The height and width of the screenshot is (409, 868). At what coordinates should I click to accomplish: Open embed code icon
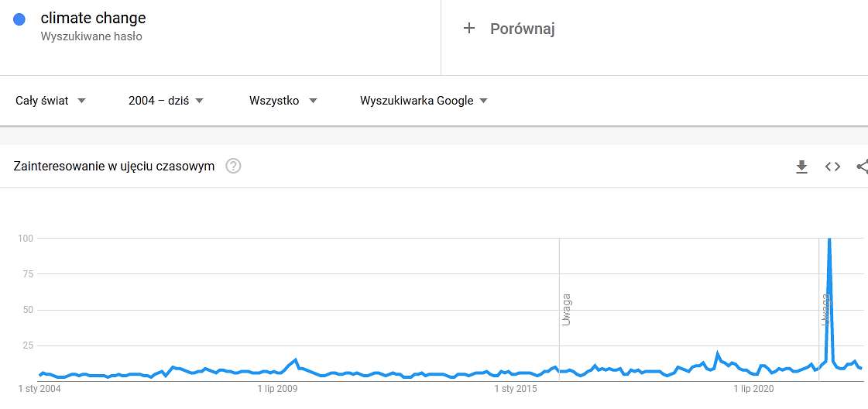(x=832, y=167)
